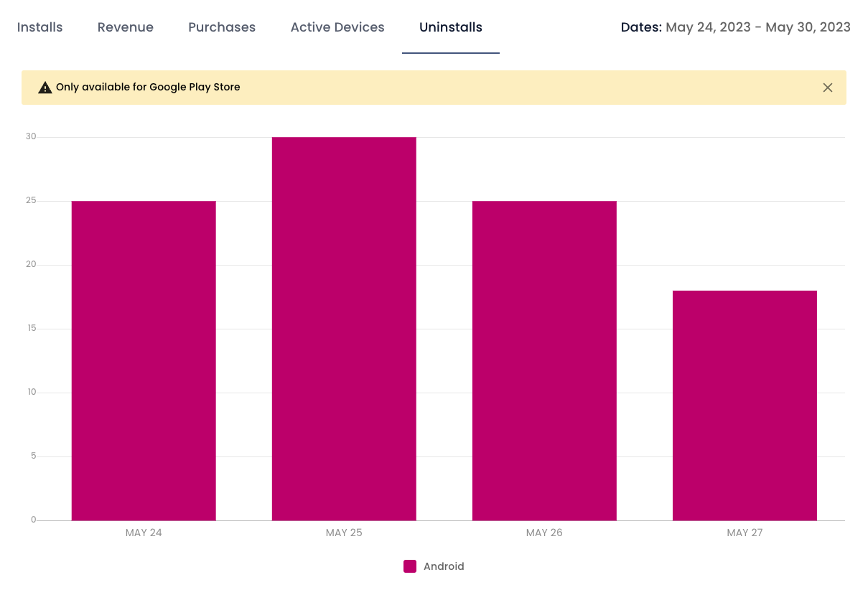Click the MAY 25 axis label
868x595 pixels.
(x=344, y=533)
